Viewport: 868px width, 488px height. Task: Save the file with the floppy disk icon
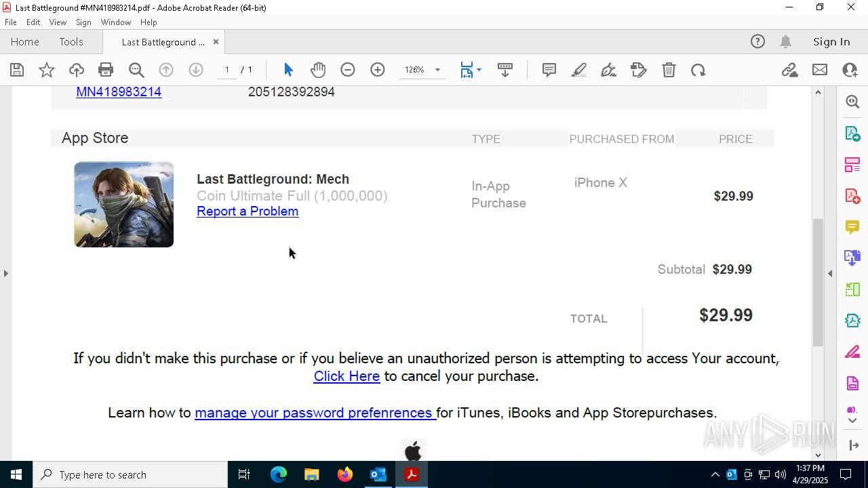17,70
